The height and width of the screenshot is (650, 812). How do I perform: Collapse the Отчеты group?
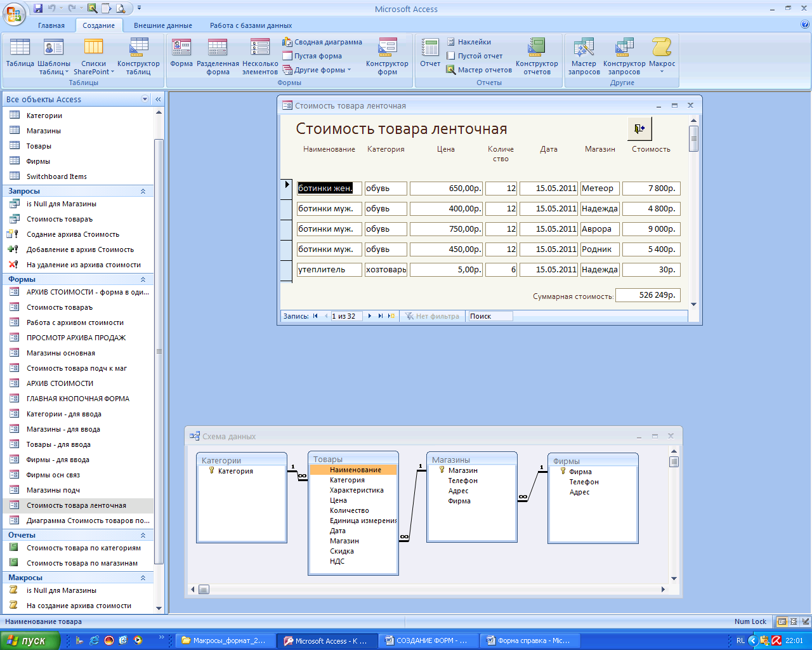point(143,535)
